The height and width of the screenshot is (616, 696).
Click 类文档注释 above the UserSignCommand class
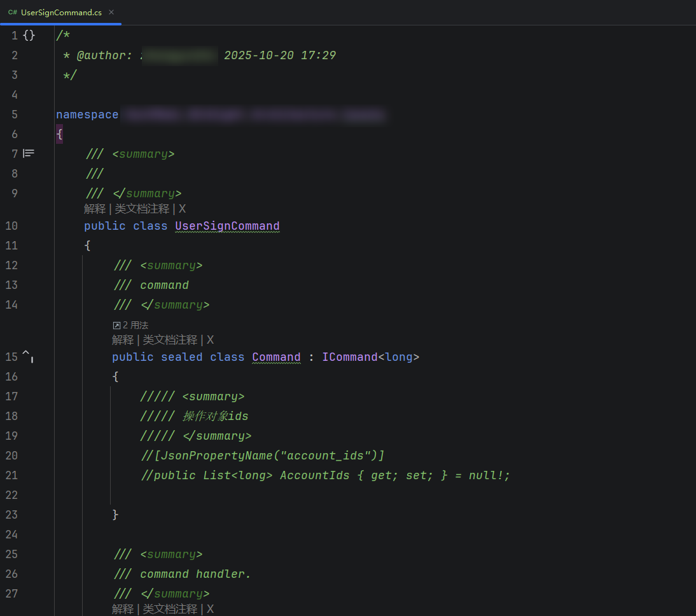[x=142, y=209]
